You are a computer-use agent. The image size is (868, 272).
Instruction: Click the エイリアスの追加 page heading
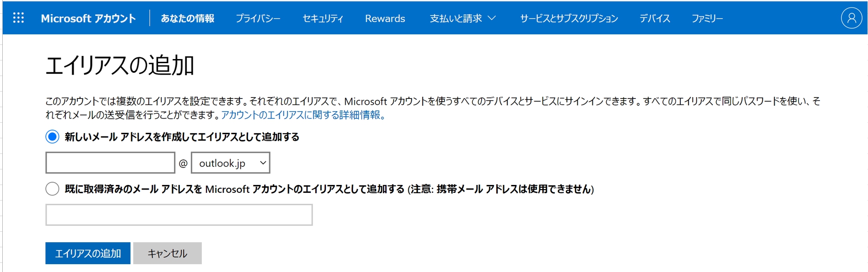120,65
